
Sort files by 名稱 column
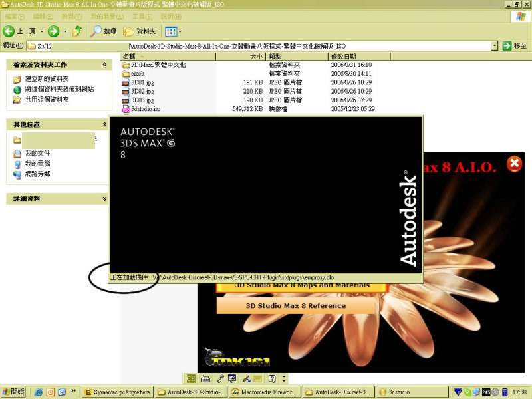pyautogui.click(x=168, y=57)
